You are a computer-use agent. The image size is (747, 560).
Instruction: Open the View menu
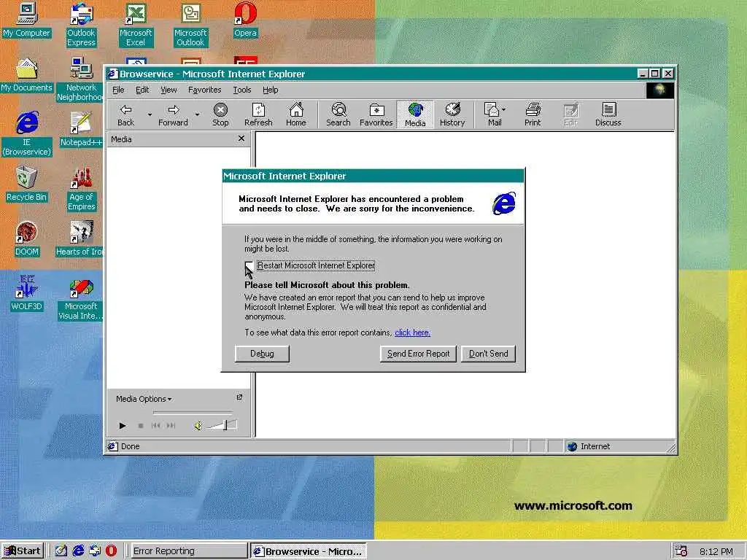pyautogui.click(x=169, y=90)
